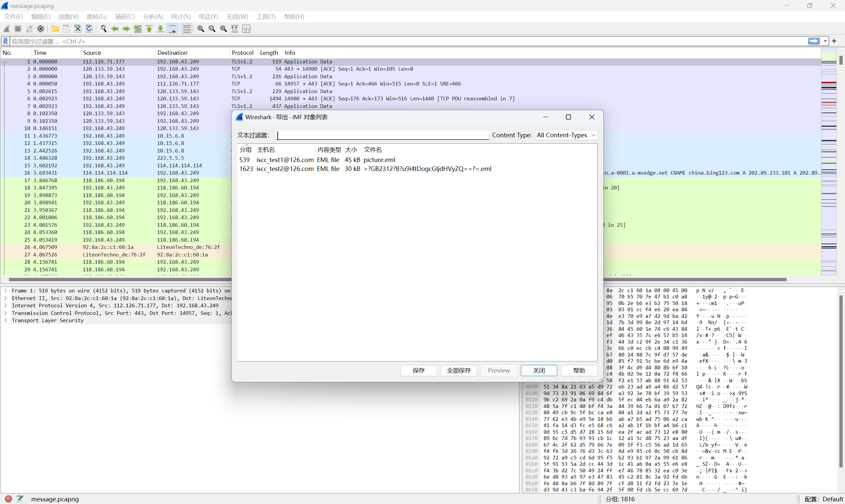Click packet list horizontal scrollbar
The height and width of the screenshot is (504, 845).
tap(398, 280)
